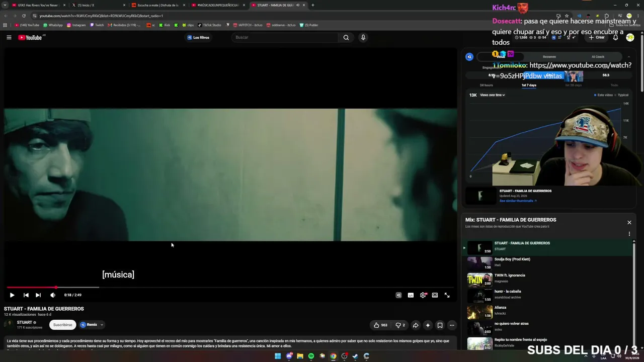Open the STUART channel avatar
Image resolution: width=644 pixels, height=362 pixels.
pos(9,325)
